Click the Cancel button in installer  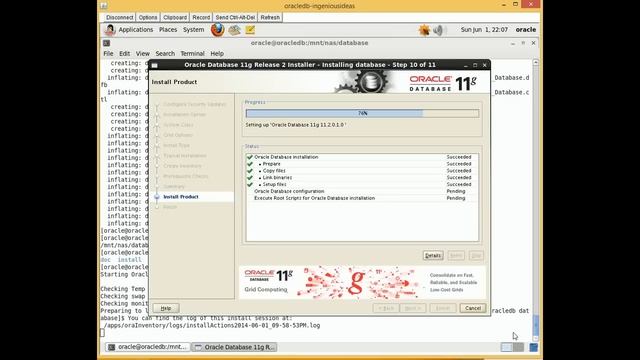point(473,308)
